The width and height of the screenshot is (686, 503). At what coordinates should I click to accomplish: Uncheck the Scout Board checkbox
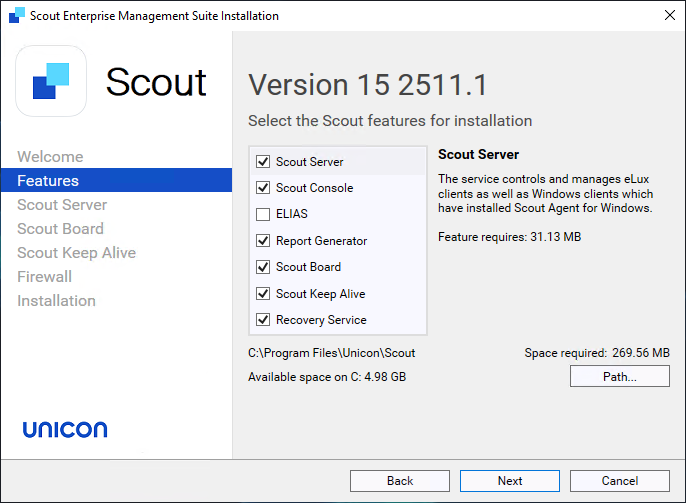[x=263, y=267]
